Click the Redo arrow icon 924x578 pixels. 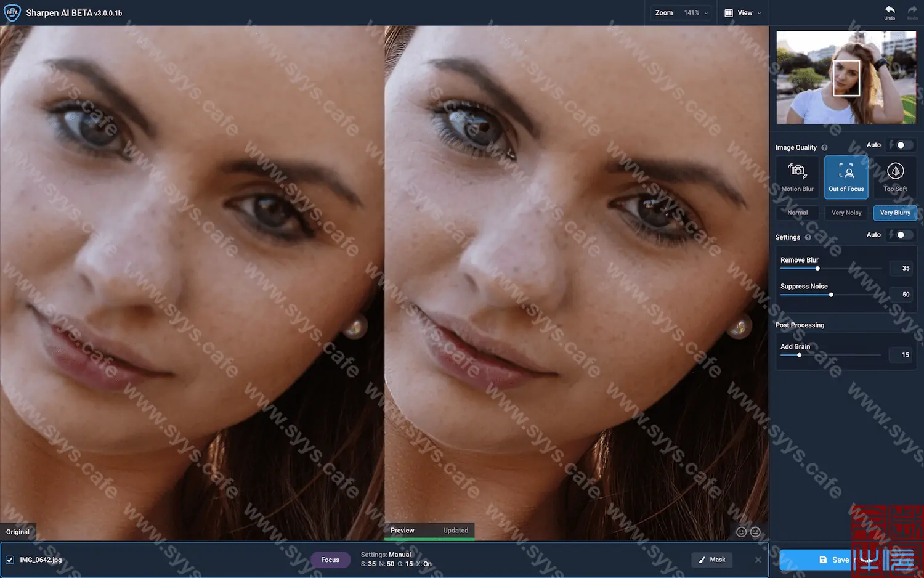point(912,10)
